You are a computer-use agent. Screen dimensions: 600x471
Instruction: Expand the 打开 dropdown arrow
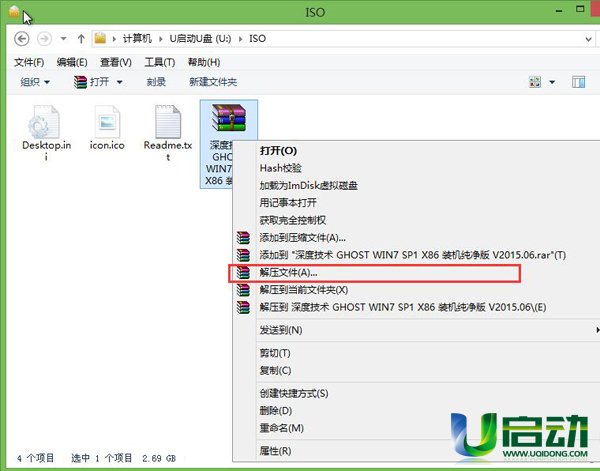pos(119,82)
